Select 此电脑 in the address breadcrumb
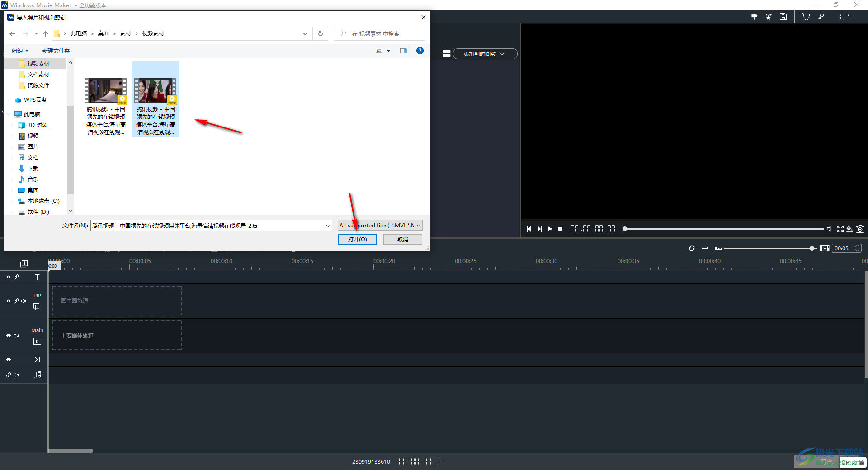868x470 pixels. 79,33
